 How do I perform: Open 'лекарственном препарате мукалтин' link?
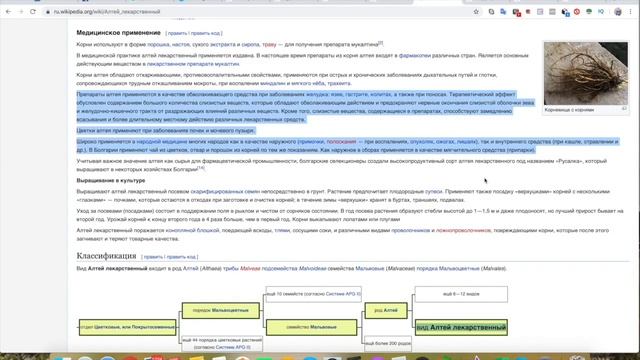[193, 64]
